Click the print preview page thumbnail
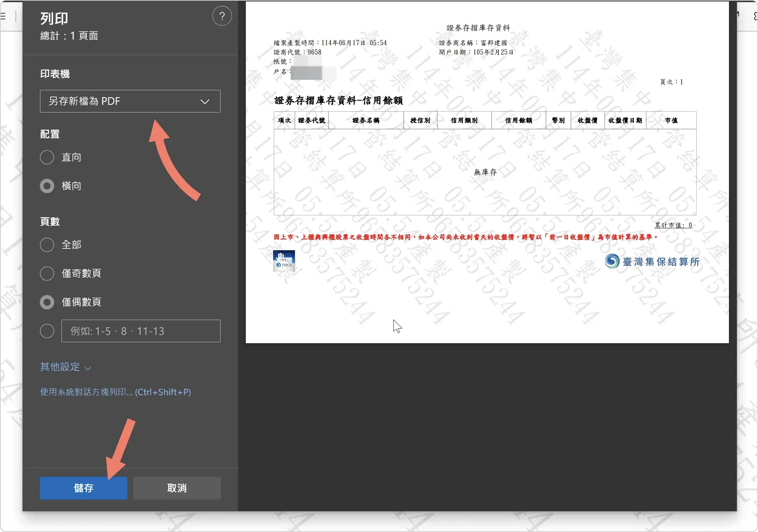The width and height of the screenshot is (758, 532). tap(487, 172)
